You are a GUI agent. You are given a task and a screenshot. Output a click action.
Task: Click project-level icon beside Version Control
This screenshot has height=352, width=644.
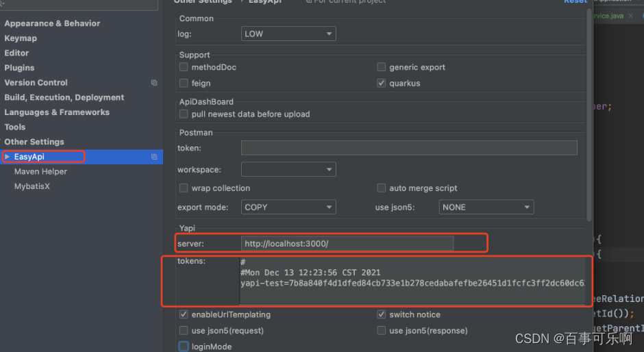(x=154, y=83)
